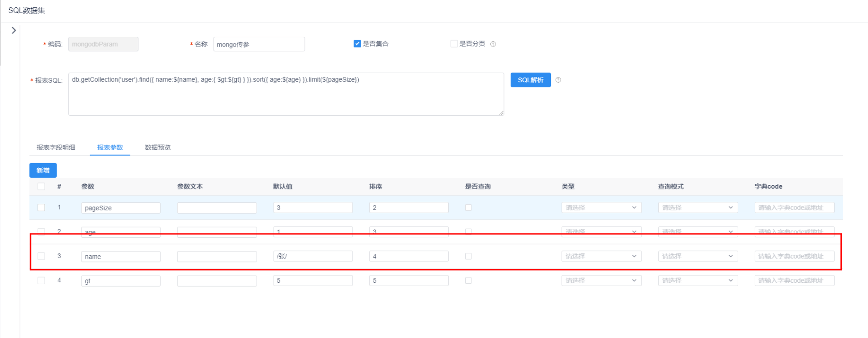Click the 默认值 column header

(283, 186)
